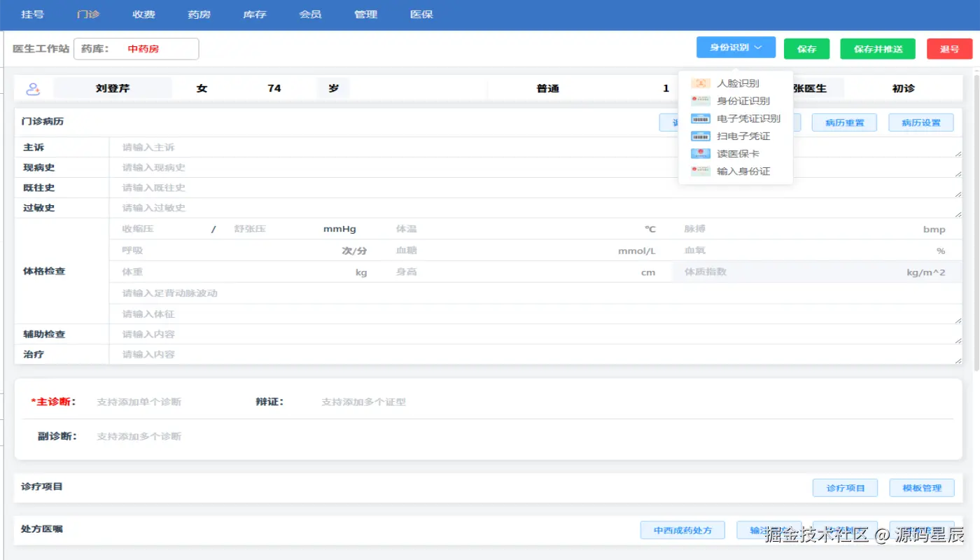Screen dimensions: 980x560
Task: Focus the 主诉 text field
Action: (x=535, y=148)
